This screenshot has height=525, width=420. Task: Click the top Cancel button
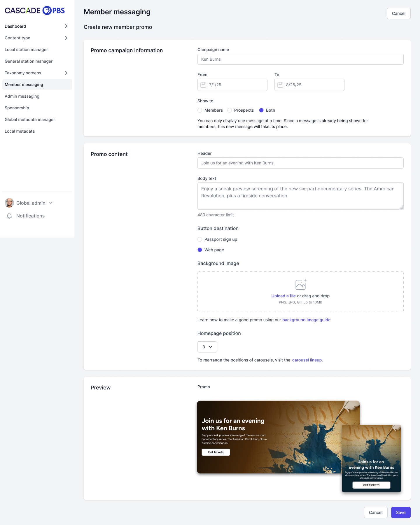click(x=399, y=13)
